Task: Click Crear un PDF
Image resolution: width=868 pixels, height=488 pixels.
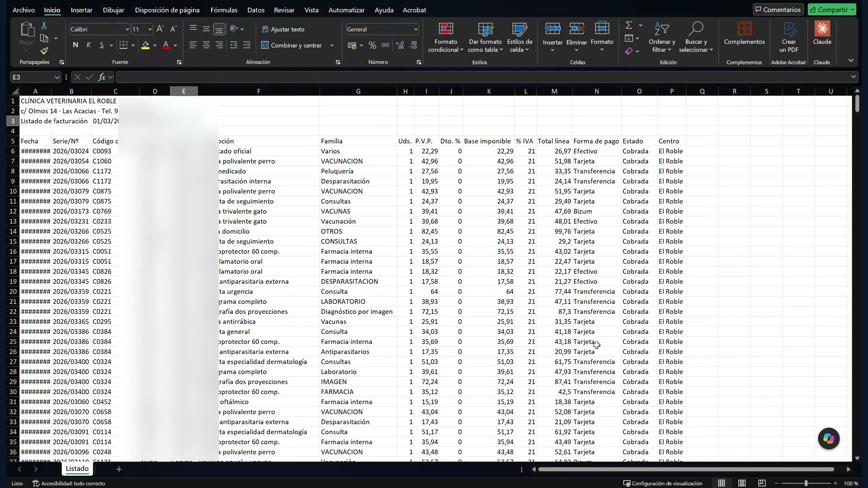Action: tap(789, 38)
